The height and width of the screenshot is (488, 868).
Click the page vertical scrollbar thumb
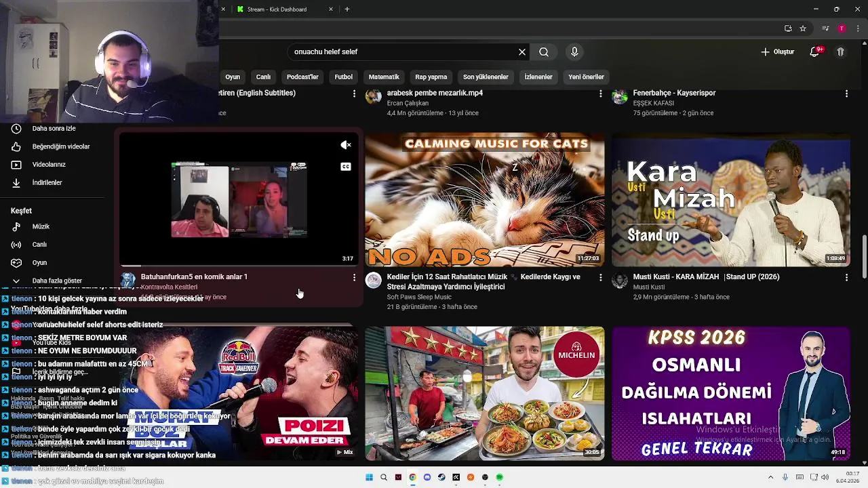point(864,256)
